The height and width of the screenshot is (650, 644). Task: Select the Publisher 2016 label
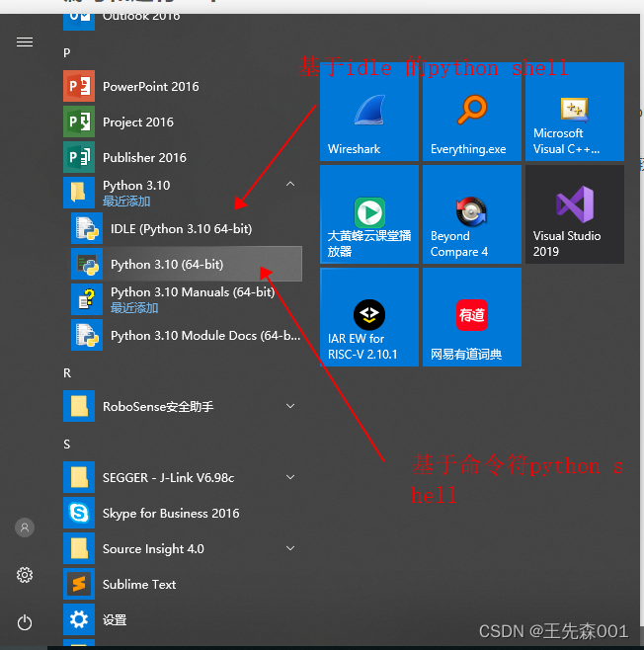(144, 157)
